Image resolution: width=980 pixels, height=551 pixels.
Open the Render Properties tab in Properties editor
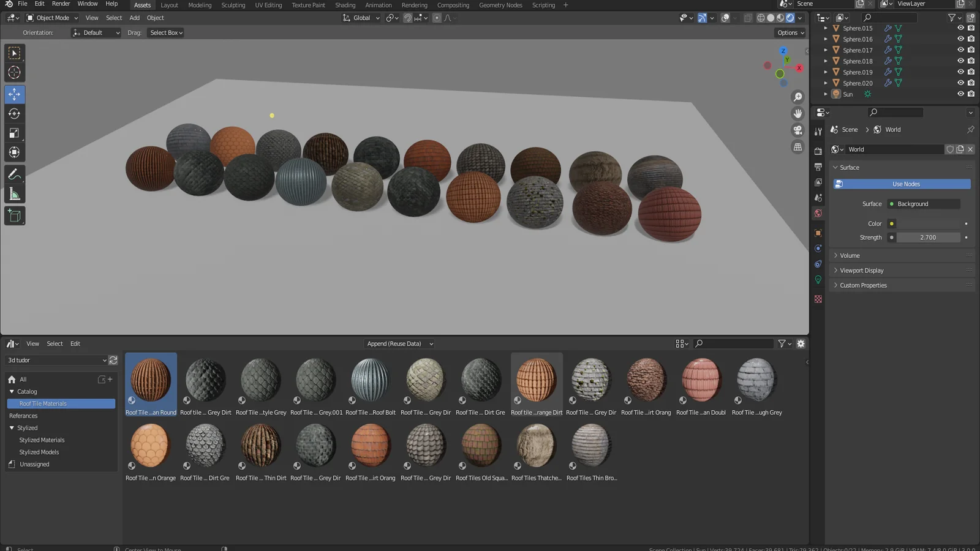point(818,151)
